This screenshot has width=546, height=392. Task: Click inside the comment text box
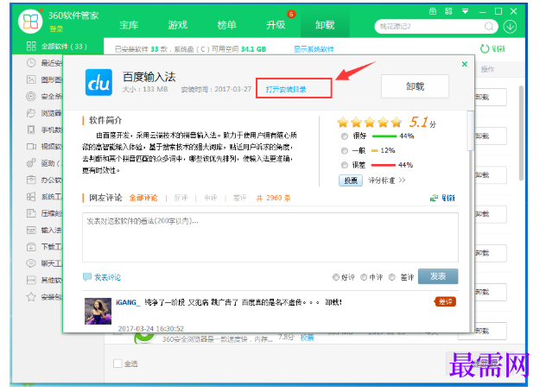click(270, 237)
